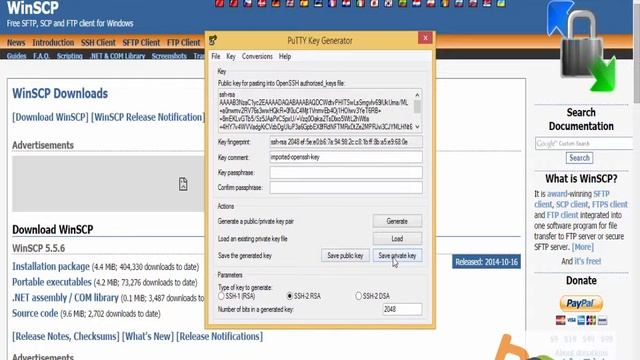The image size is (640, 360).
Task: Open the [More] link in What is WinSCP
Action: (582, 247)
